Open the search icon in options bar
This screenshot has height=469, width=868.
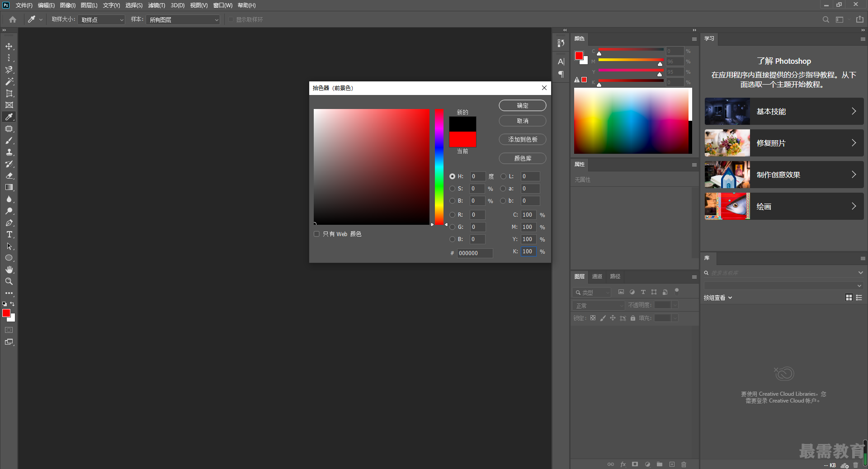click(826, 19)
